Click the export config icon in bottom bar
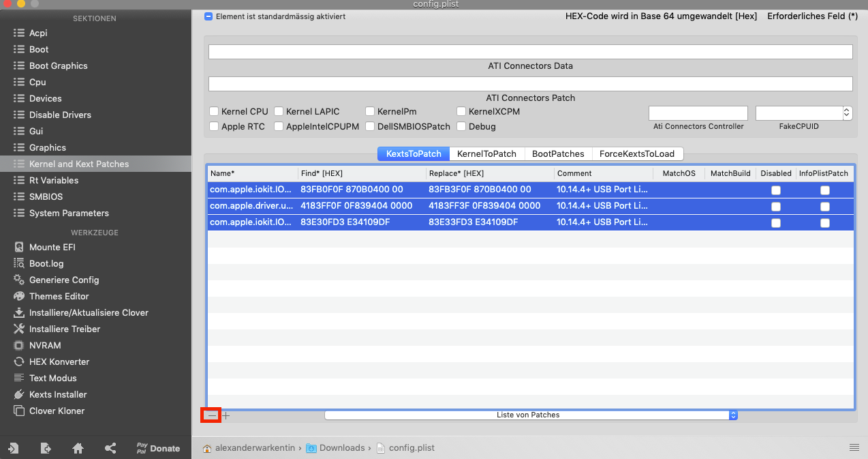Image resolution: width=868 pixels, height=459 pixels. (46, 448)
